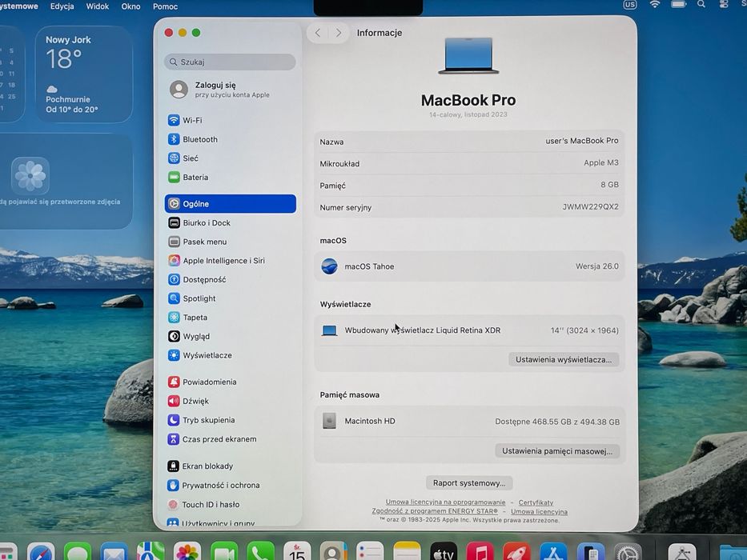Open Dostępność settings
The height and width of the screenshot is (560, 747).
point(197,279)
